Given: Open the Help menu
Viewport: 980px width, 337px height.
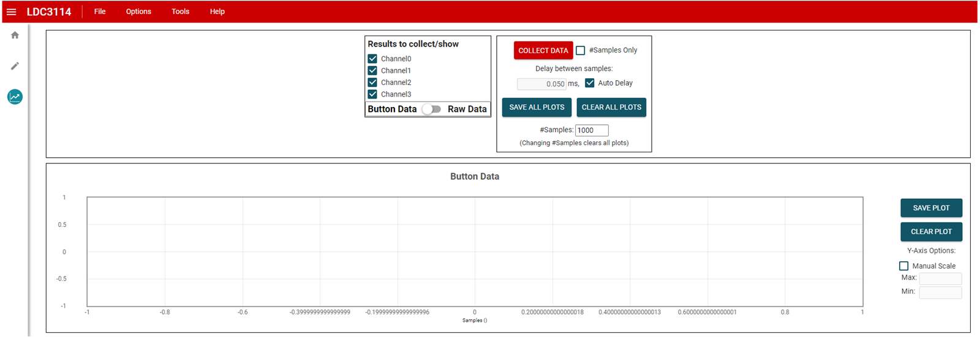Looking at the screenshot, I should click(x=217, y=12).
